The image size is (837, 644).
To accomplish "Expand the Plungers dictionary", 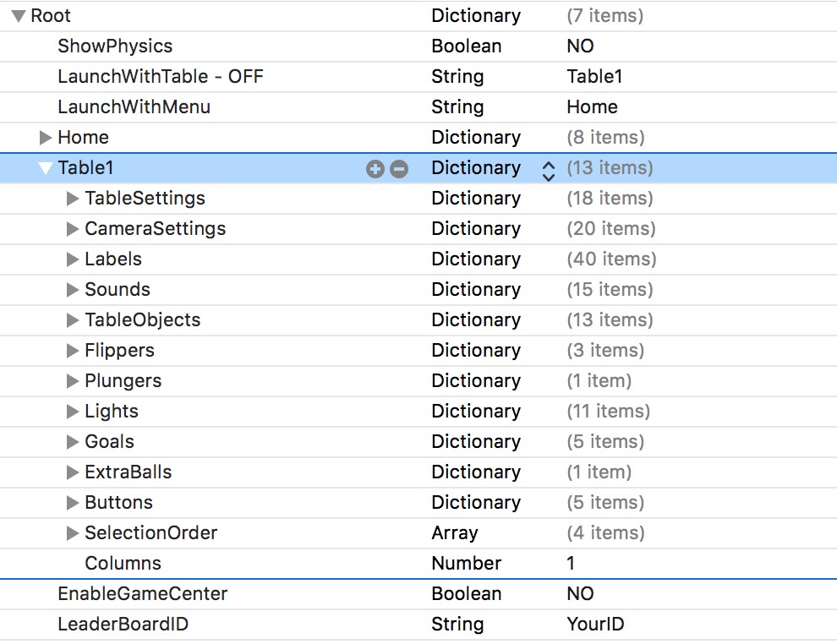I will (73, 380).
